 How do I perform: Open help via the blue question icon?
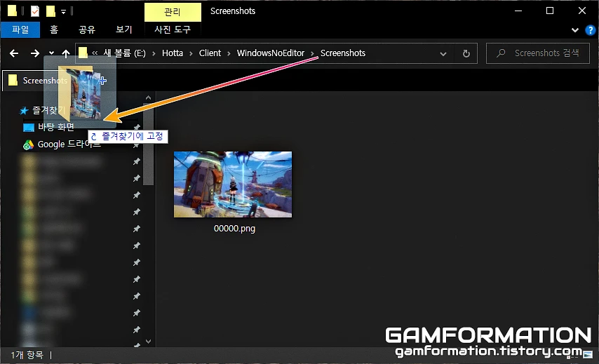point(590,30)
